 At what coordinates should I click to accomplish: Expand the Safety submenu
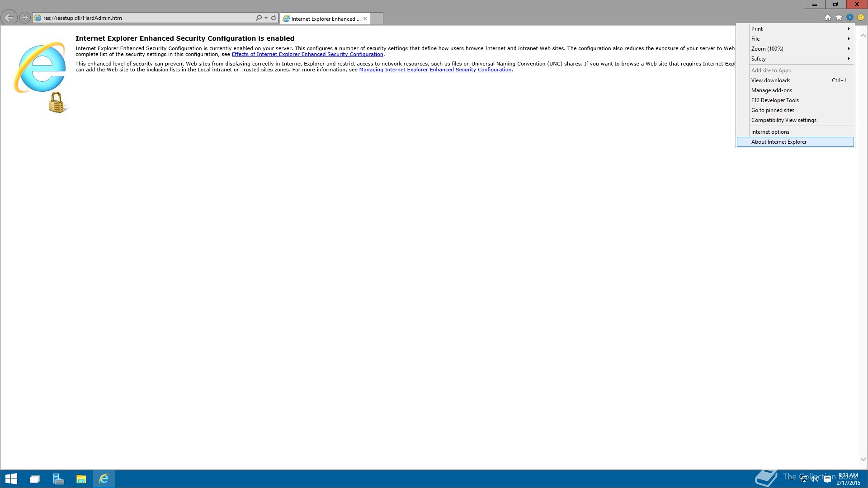pyautogui.click(x=795, y=59)
